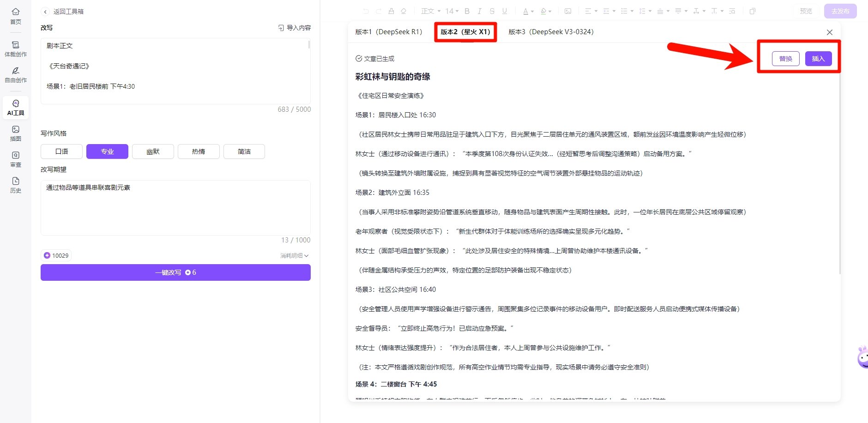
Task: Open the font size 14 dropdown
Action: (452, 11)
